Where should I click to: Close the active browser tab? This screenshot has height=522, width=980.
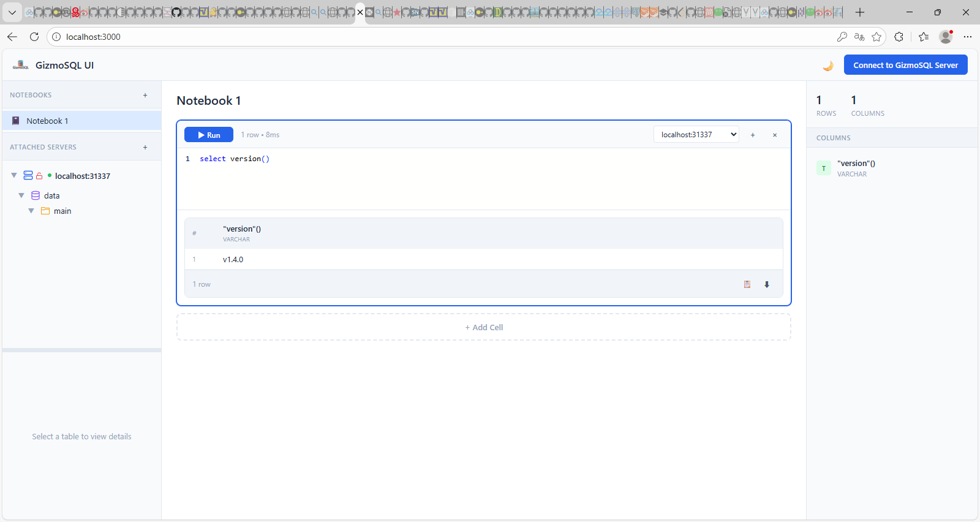coord(360,12)
